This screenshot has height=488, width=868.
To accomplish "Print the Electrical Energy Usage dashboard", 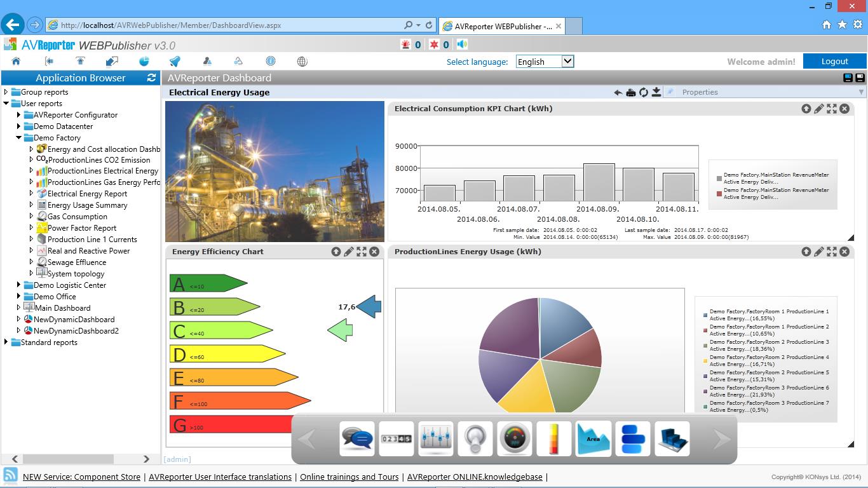I will click(630, 93).
